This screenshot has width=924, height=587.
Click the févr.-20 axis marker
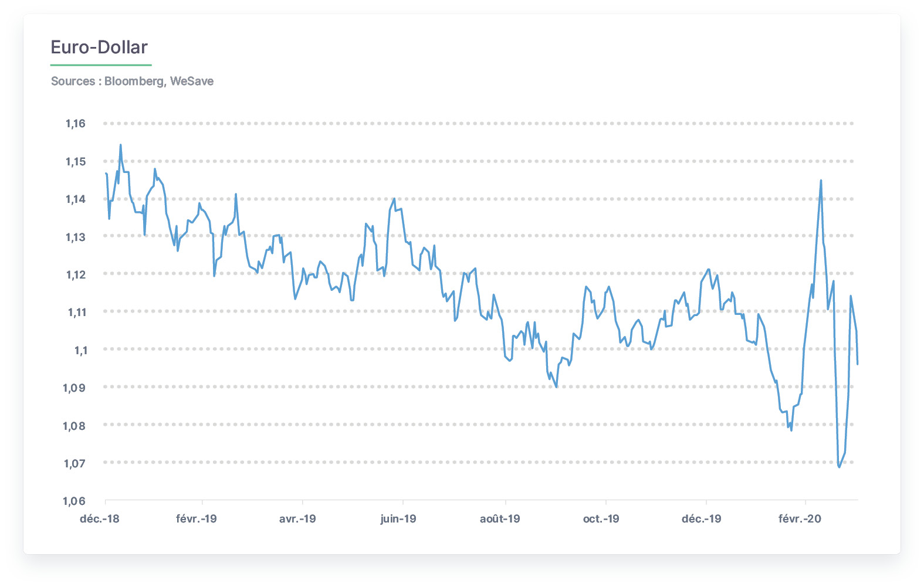pyautogui.click(x=800, y=519)
